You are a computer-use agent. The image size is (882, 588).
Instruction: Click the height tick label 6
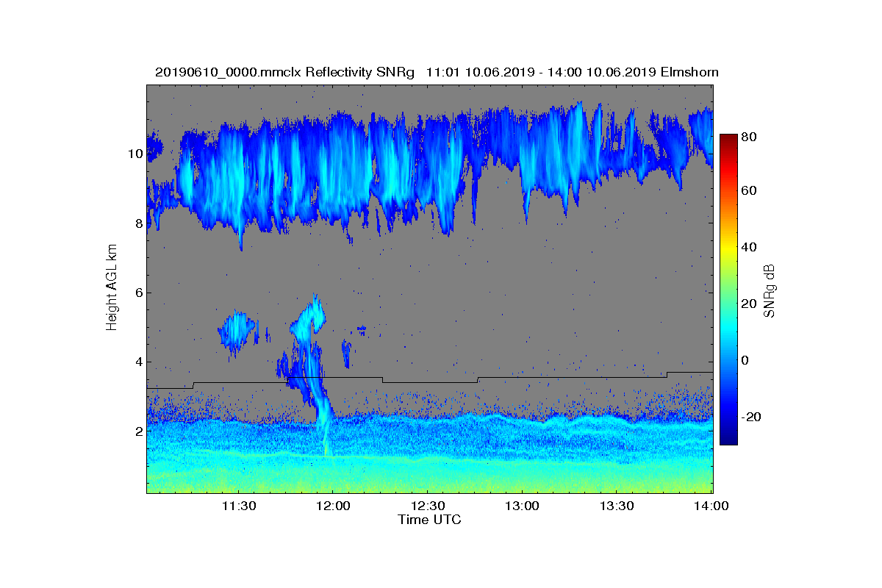pyautogui.click(x=138, y=293)
